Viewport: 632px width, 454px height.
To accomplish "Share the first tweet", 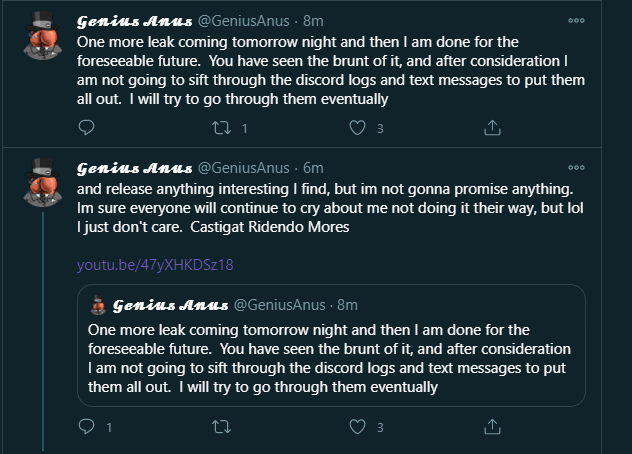I will click(492, 127).
